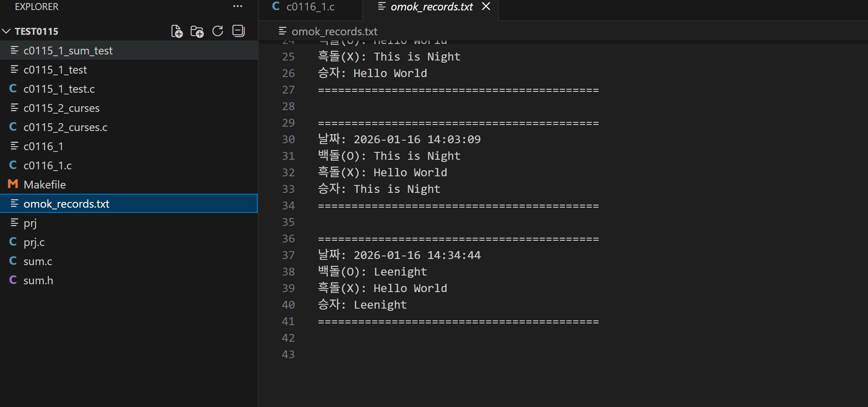This screenshot has width=868, height=407.
Task: Open sum.h via its purple C icon
Action: 13,280
